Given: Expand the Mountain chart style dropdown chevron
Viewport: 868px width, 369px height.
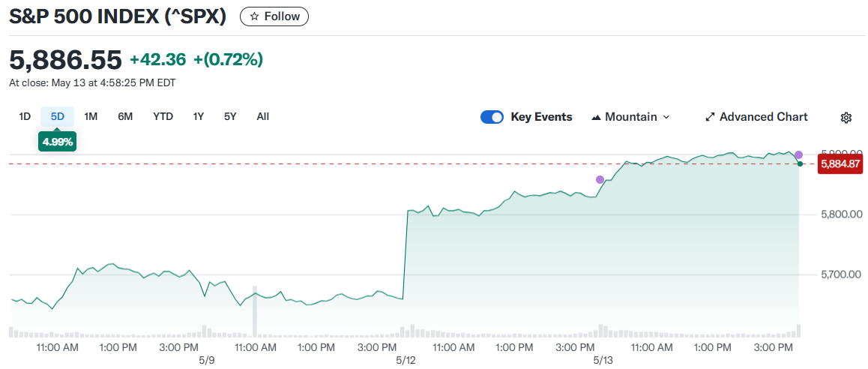Looking at the screenshot, I should [666, 117].
